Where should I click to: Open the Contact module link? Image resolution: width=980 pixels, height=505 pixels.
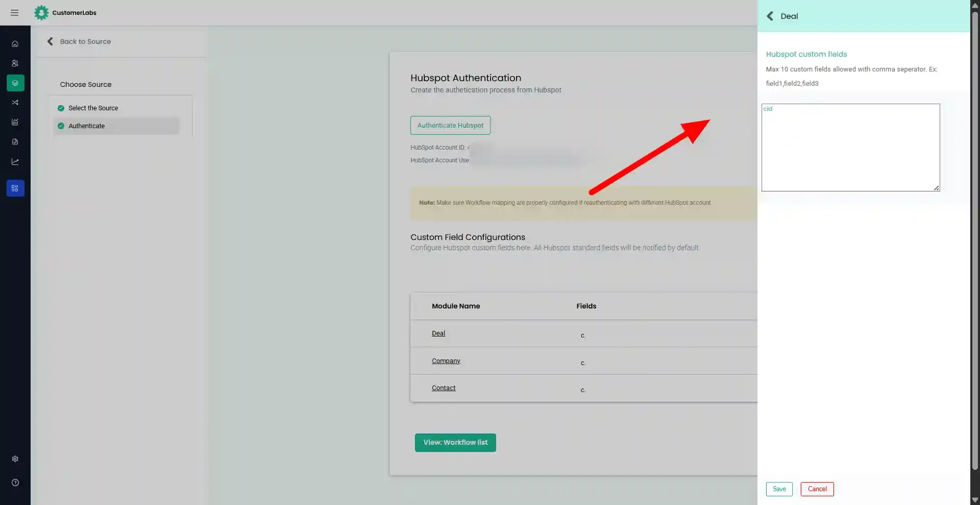coord(444,388)
